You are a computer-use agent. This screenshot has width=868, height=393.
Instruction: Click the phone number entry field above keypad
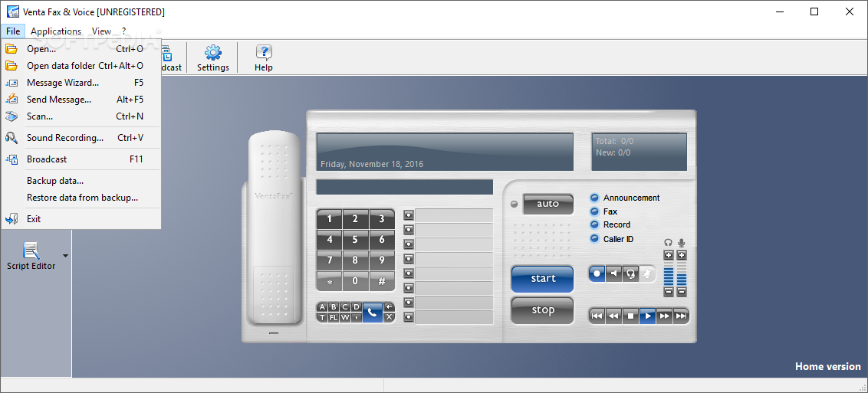point(405,187)
